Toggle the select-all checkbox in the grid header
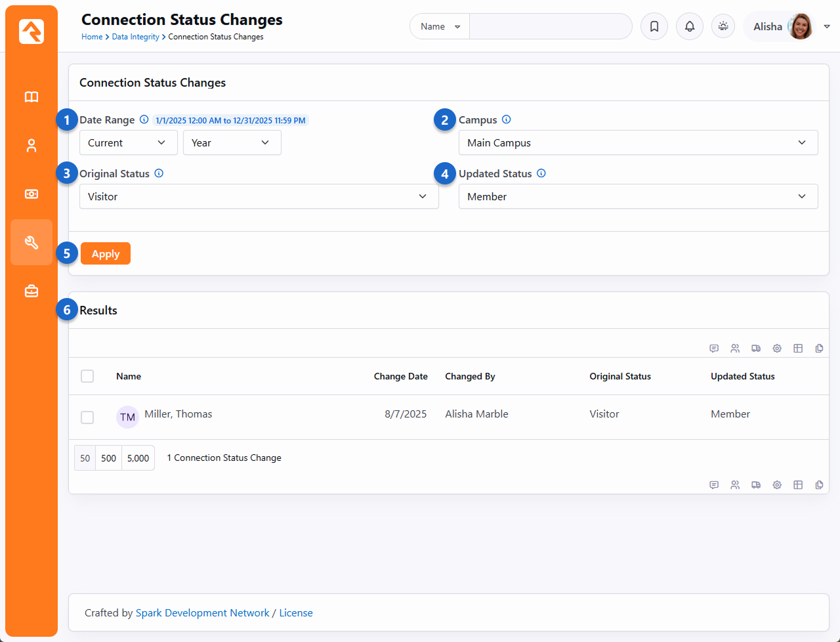 (87, 376)
